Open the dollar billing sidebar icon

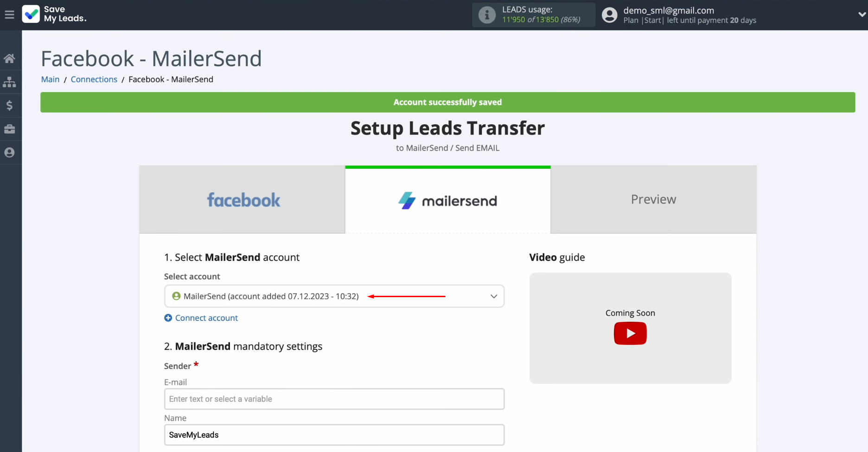click(9, 106)
